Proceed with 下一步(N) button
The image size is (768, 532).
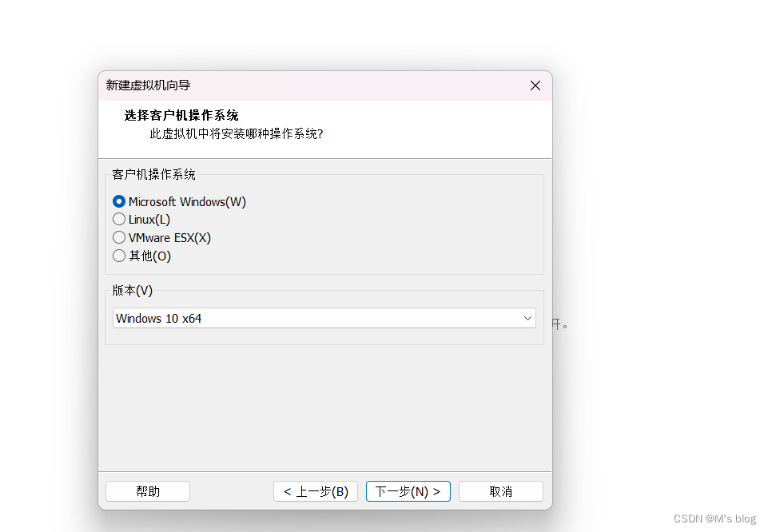(x=408, y=491)
